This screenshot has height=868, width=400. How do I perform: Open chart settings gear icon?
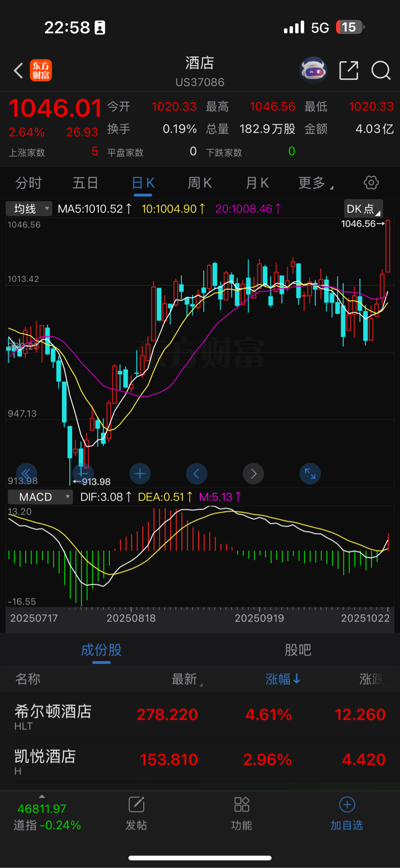point(371,182)
